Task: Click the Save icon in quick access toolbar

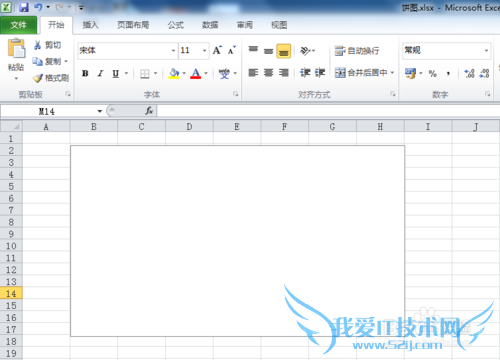Action: point(24,7)
